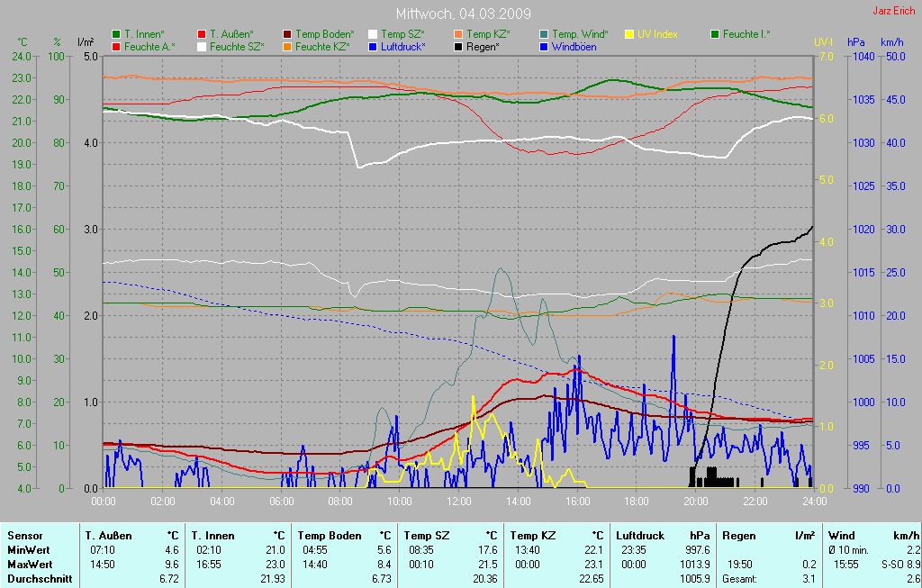Select the orange Temp KZ legend marker
Viewport: 922px width, 588px height.
pos(458,34)
